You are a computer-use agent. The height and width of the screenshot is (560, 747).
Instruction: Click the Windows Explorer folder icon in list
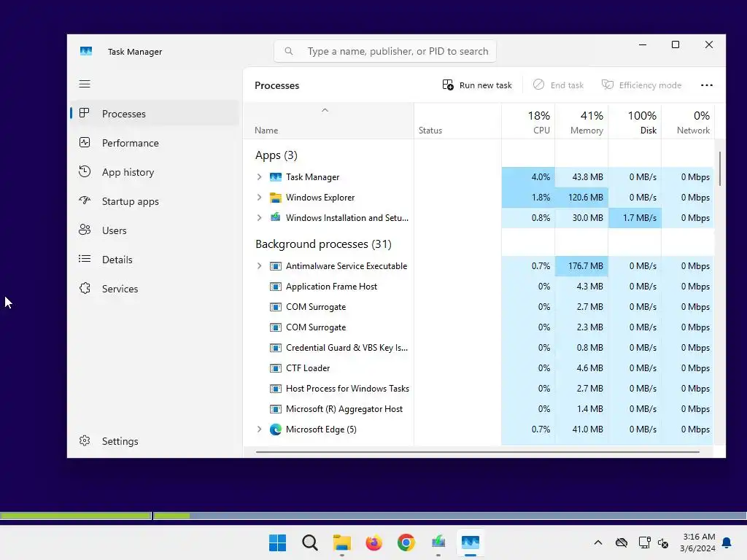pos(275,197)
